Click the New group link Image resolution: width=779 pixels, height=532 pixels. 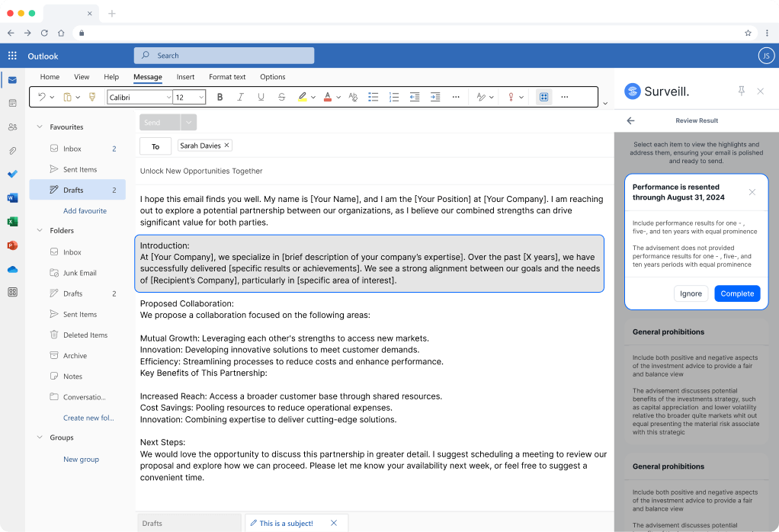coord(81,460)
